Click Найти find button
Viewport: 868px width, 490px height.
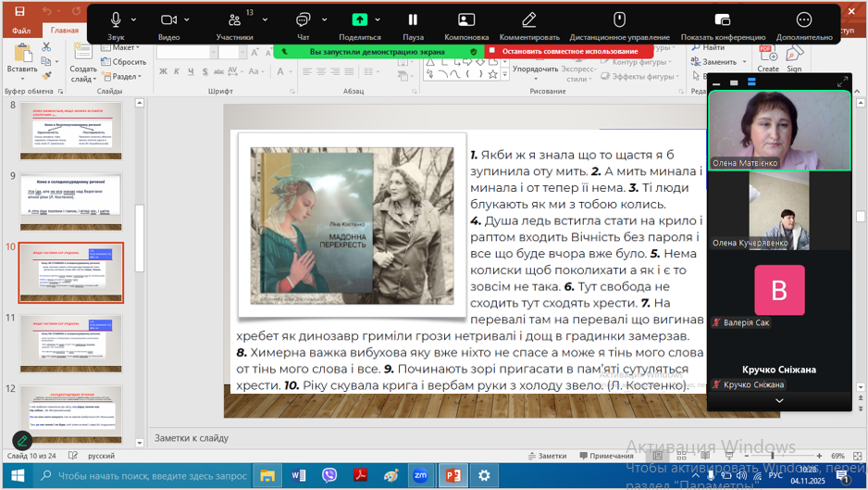(x=708, y=47)
